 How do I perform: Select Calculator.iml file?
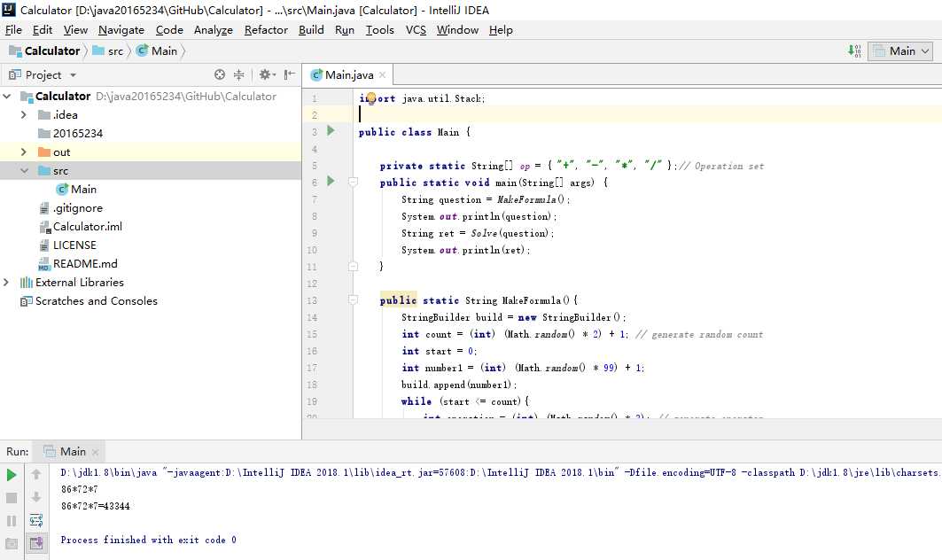point(87,227)
